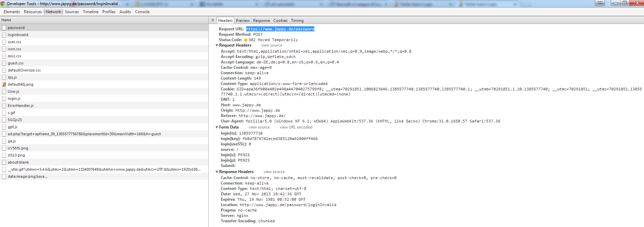Collapse the Request Headers section
This screenshot has height=227, width=644.
tap(217, 45)
